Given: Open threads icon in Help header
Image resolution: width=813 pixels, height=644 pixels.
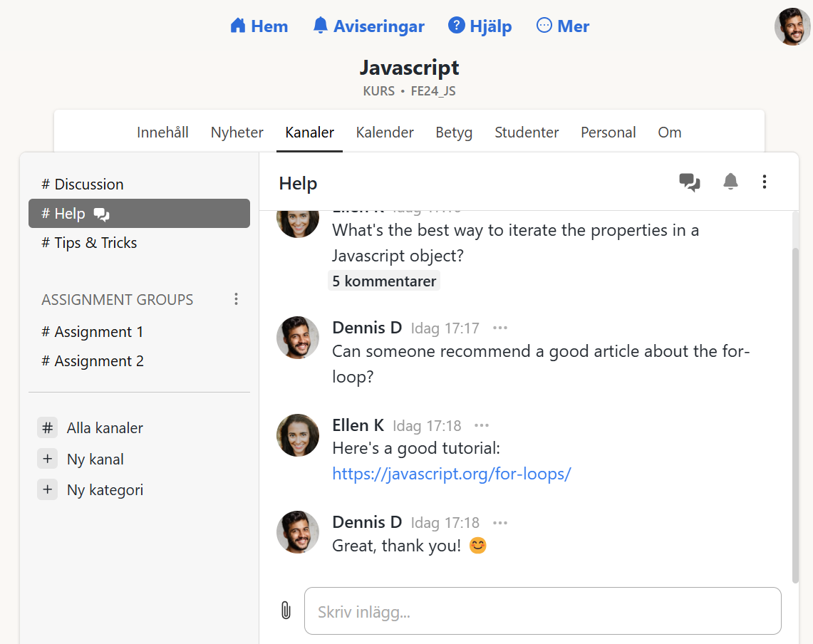Looking at the screenshot, I should coord(689,182).
